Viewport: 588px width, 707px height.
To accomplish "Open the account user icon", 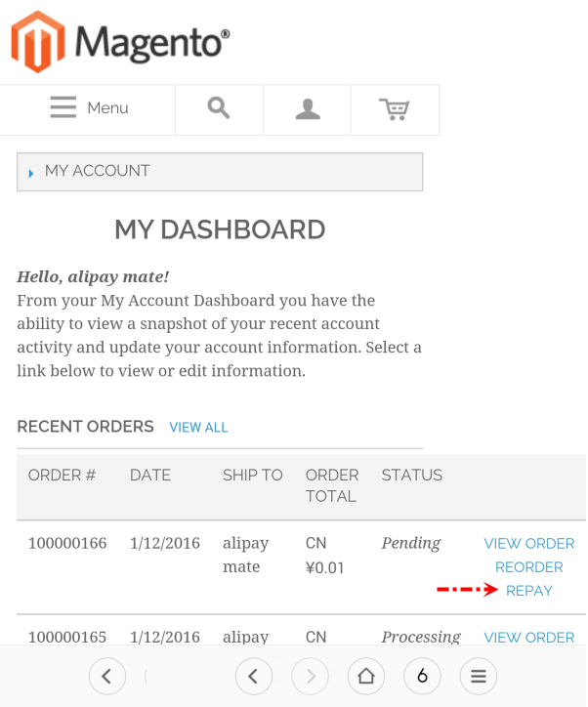I will [x=308, y=108].
